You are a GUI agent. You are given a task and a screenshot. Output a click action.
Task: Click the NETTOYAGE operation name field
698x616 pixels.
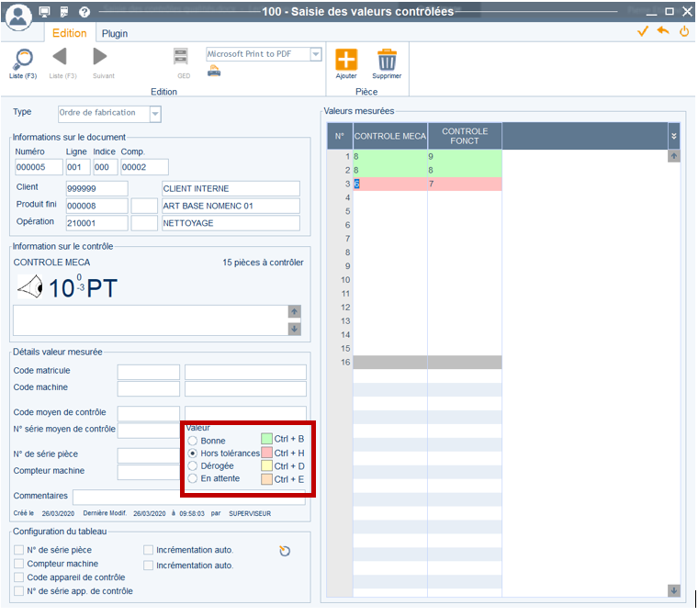click(231, 223)
